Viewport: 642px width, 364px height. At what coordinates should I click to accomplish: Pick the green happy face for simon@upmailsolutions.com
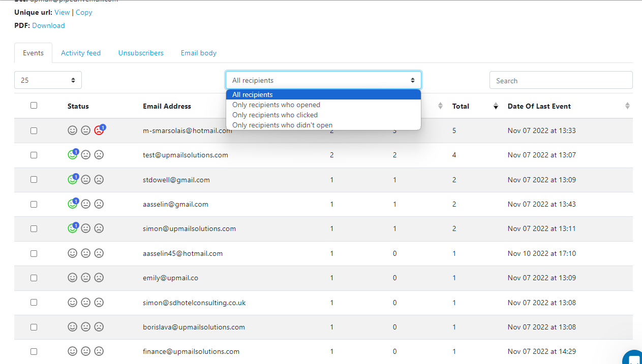click(72, 228)
